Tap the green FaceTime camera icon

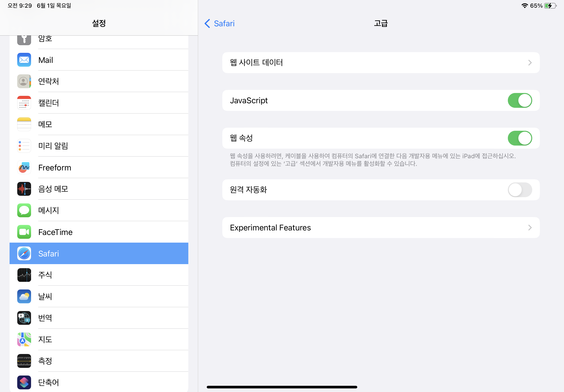(24, 232)
